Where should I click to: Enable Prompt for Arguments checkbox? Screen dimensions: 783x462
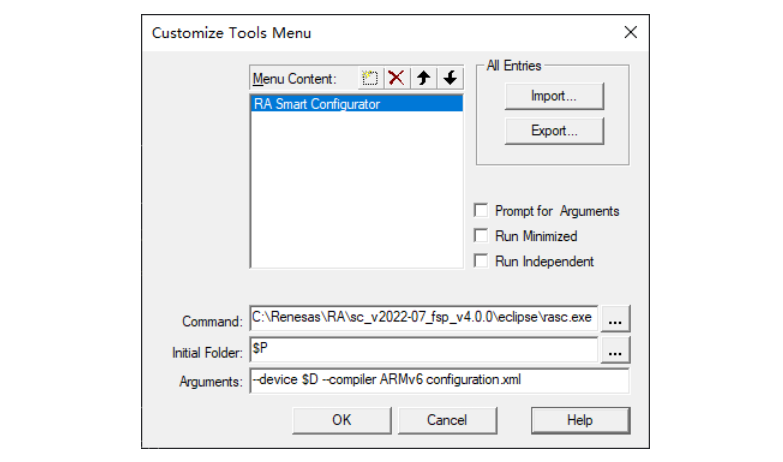[x=483, y=211]
